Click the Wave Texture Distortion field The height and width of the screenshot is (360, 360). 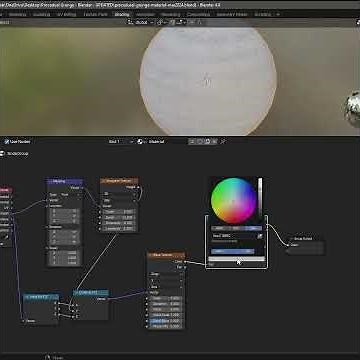click(x=166, y=304)
